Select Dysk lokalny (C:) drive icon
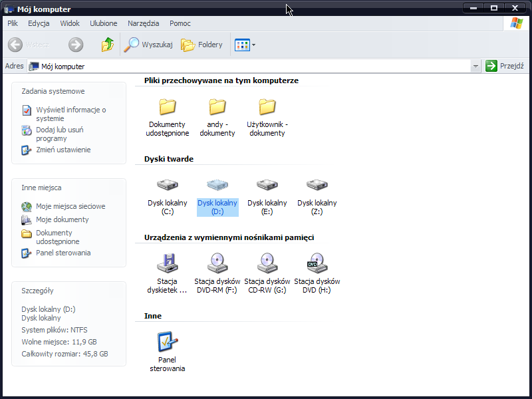532x399 pixels. [168, 185]
